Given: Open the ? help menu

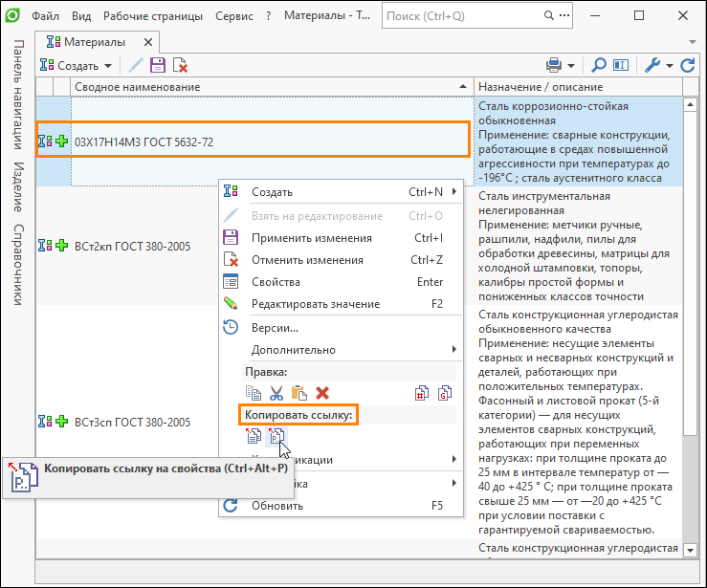Looking at the screenshot, I should (268, 15).
